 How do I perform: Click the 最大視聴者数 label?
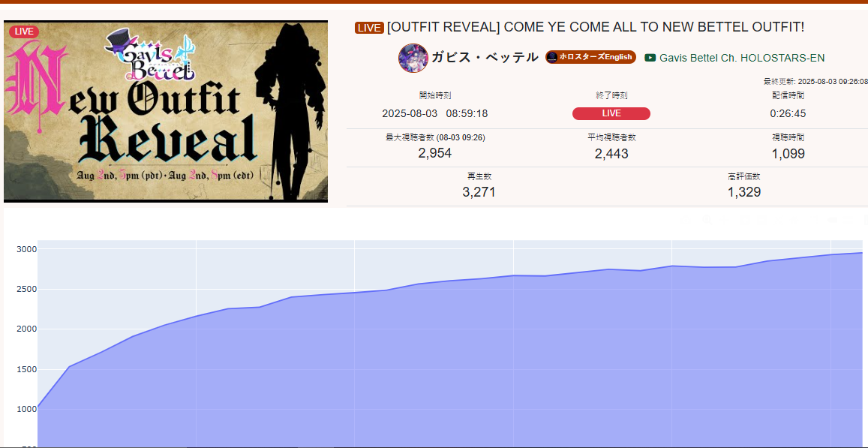[x=435, y=137]
